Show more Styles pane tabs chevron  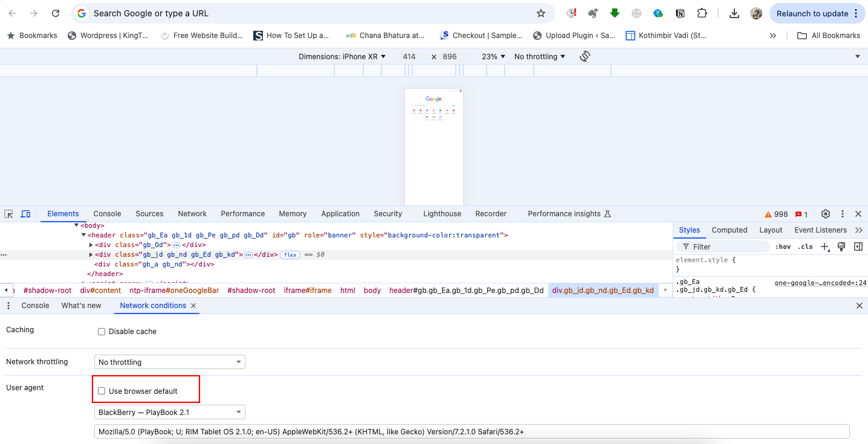coord(859,230)
